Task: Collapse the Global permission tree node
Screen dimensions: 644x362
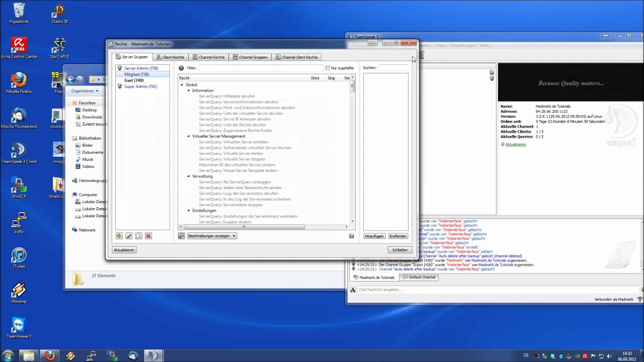Action: point(182,85)
